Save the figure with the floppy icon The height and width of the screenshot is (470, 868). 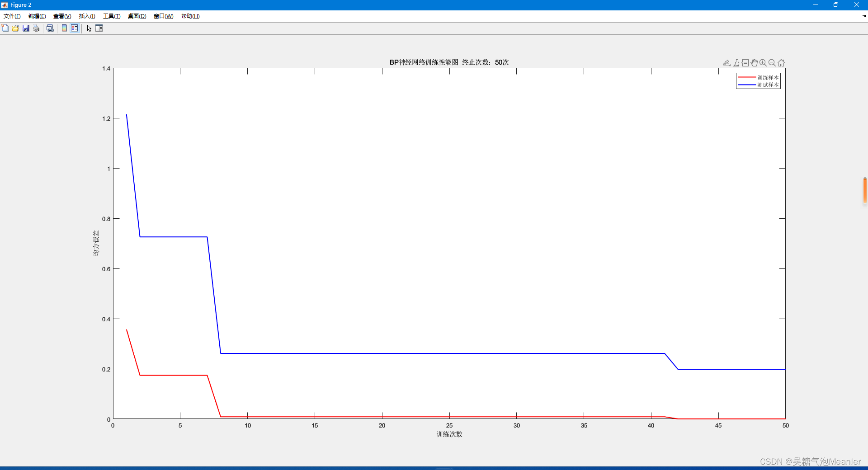coord(26,28)
